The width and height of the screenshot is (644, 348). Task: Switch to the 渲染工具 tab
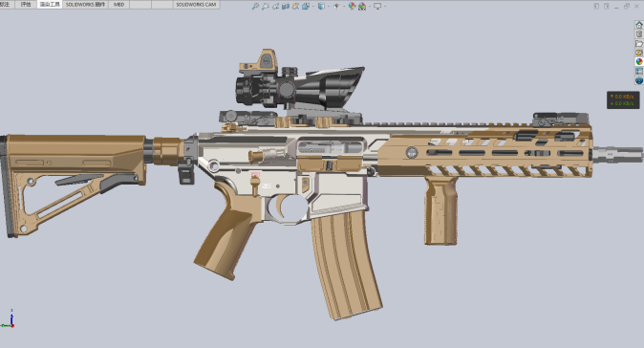(50, 5)
